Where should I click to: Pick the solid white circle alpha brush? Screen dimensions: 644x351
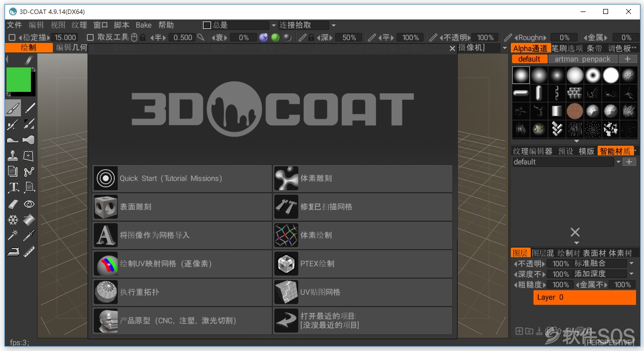click(x=611, y=75)
